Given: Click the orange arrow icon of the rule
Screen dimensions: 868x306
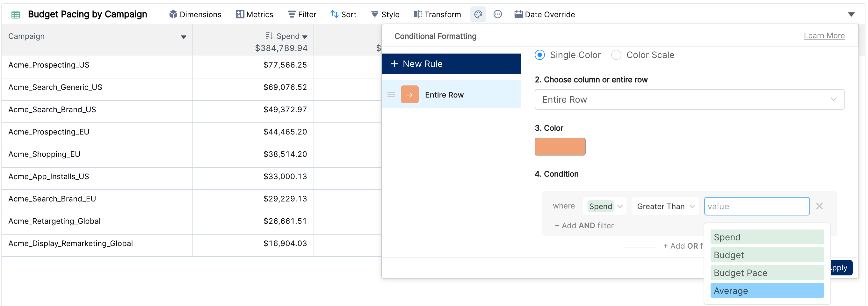Looking at the screenshot, I should click(409, 95).
